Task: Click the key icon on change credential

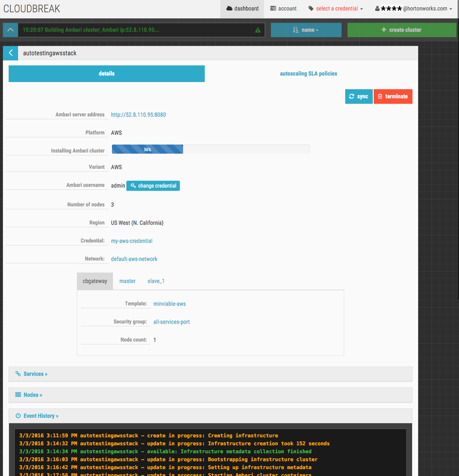Action: (x=133, y=185)
